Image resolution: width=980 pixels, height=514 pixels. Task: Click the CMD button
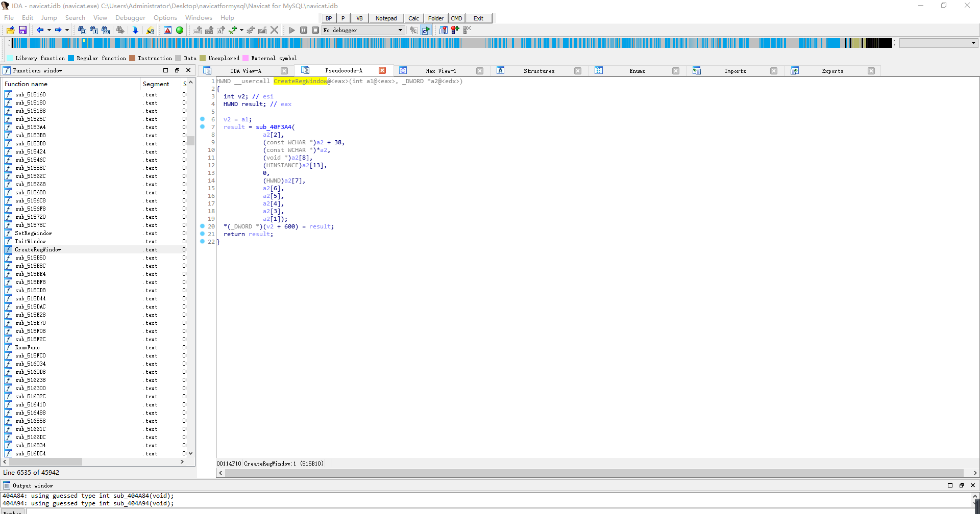456,18
